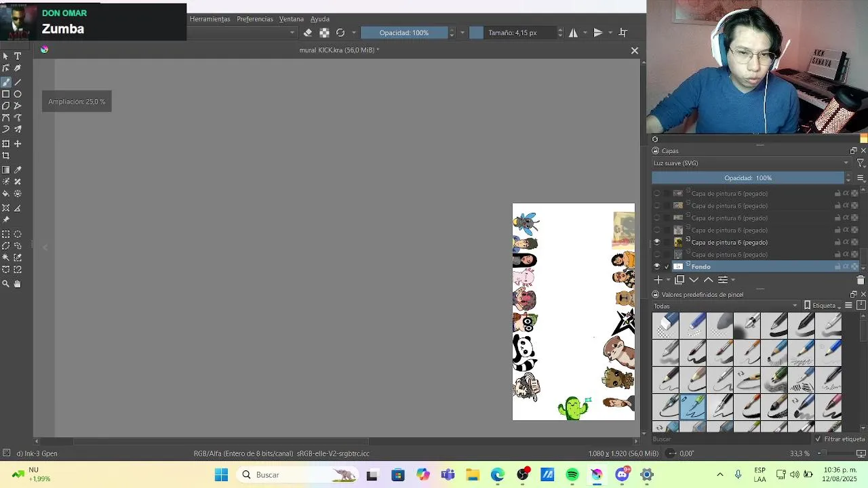Screen dimensions: 868x488
Task: Open the brush presets view options menu
Action: (848, 306)
